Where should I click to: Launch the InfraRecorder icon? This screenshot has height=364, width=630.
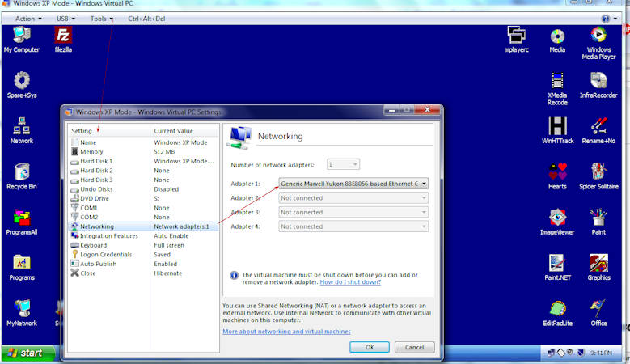click(x=598, y=85)
